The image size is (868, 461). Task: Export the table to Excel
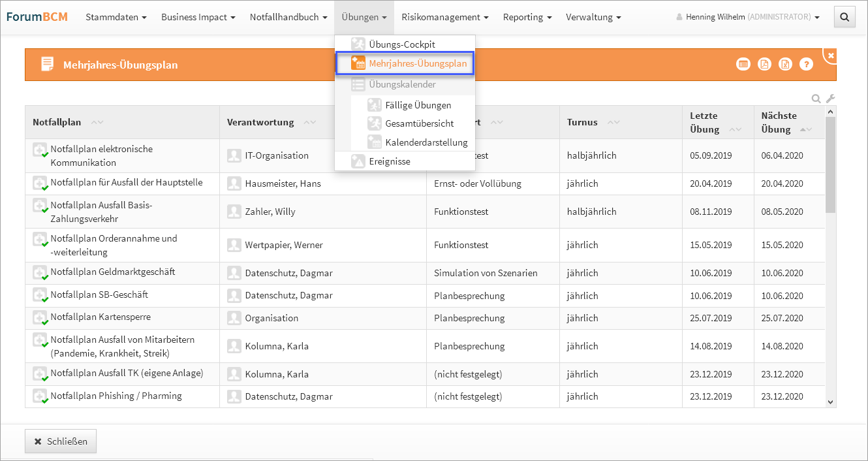(786, 64)
